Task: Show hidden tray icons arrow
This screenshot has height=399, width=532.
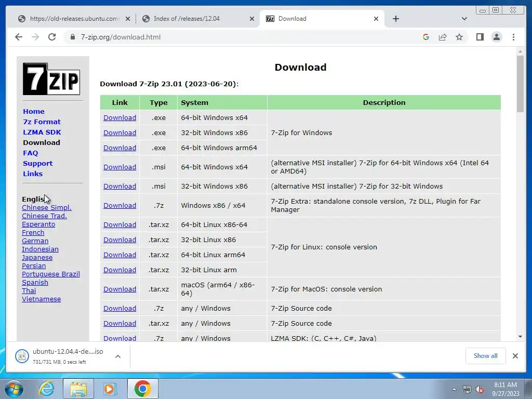Action: [454, 389]
